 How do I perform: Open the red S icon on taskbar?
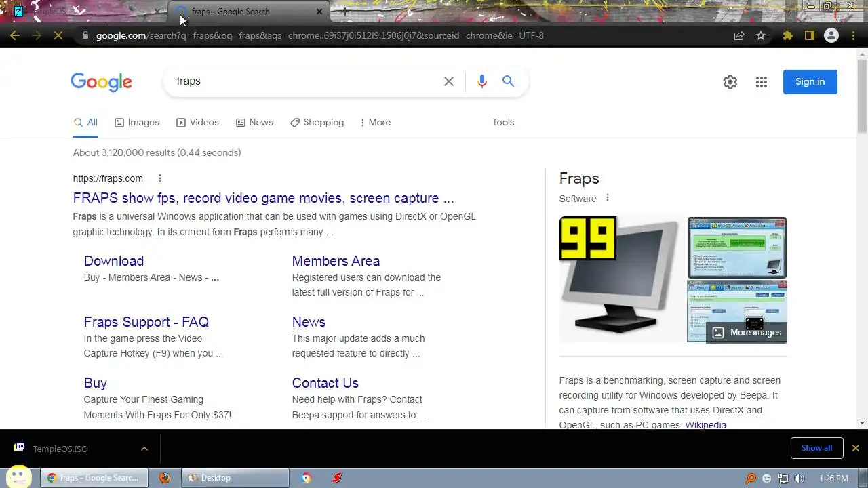pyautogui.click(x=337, y=478)
